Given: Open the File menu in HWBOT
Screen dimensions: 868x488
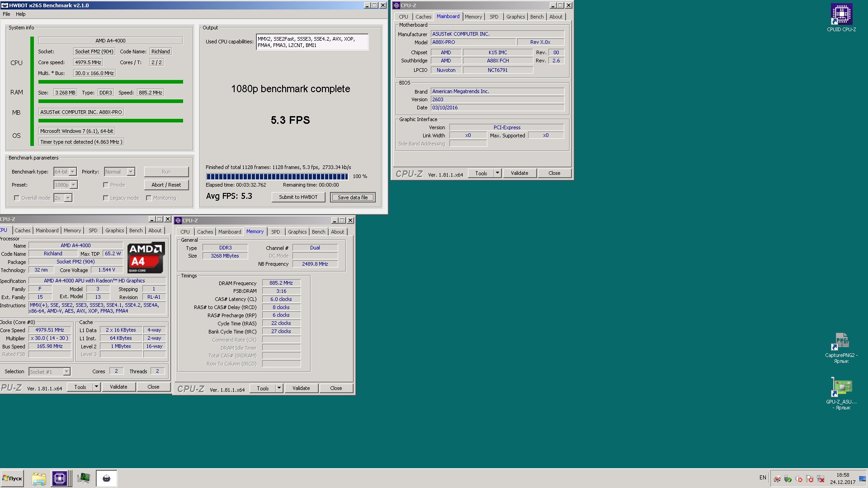Looking at the screenshot, I should point(6,14).
